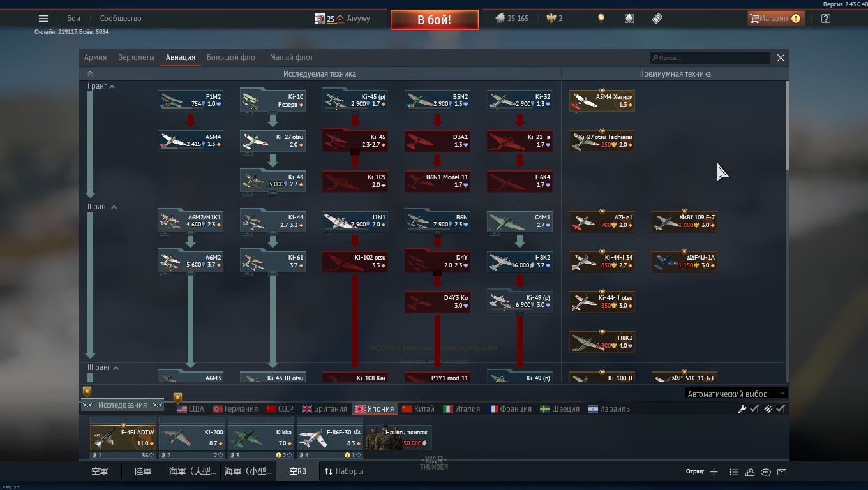Open the mail envelope icon
This screenshot has width=868, height=490.
pyautogui.click(x=782, y=471)
